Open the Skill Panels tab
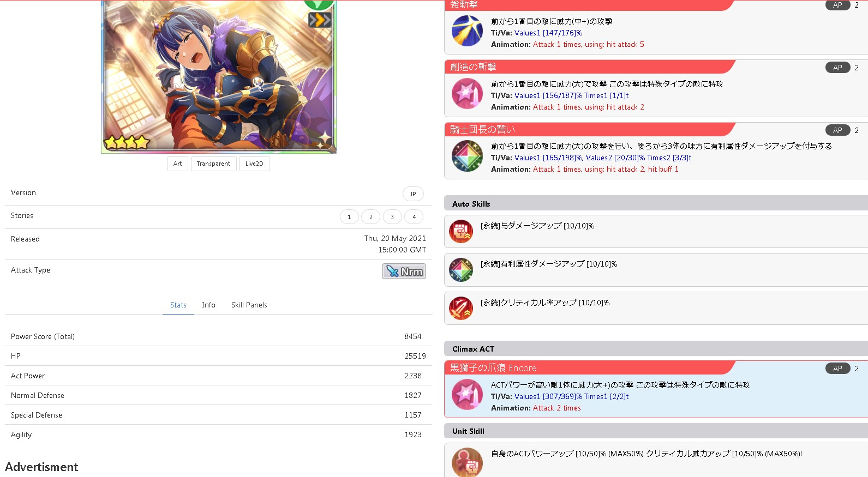Viewport: 868px width, 477px height. 249,305
